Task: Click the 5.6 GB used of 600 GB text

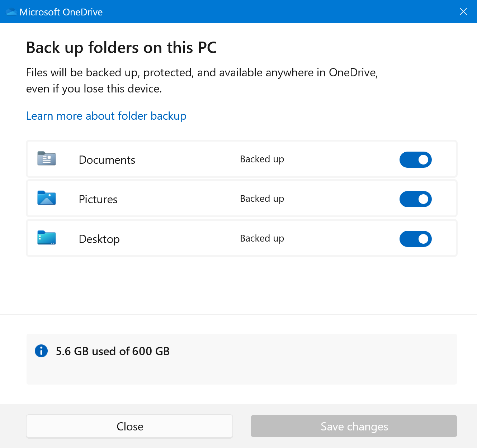Action: coord(113,351)
